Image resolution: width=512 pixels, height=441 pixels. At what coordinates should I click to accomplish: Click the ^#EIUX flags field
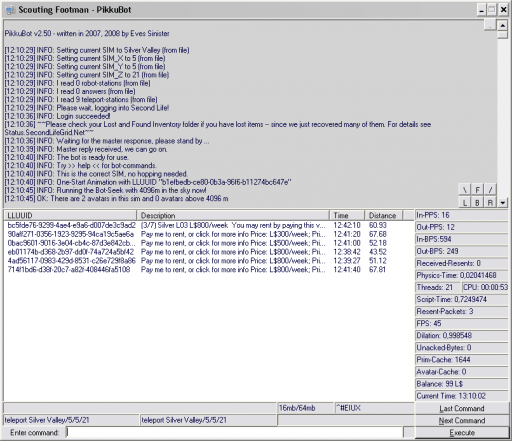click(x=374, y=408)
